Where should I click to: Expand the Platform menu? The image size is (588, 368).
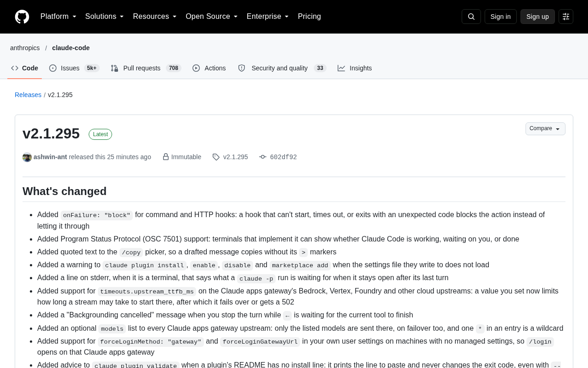58,17
